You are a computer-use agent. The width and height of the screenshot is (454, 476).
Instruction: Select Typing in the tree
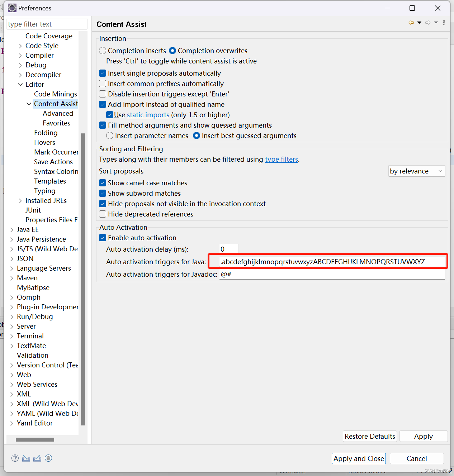45,191
